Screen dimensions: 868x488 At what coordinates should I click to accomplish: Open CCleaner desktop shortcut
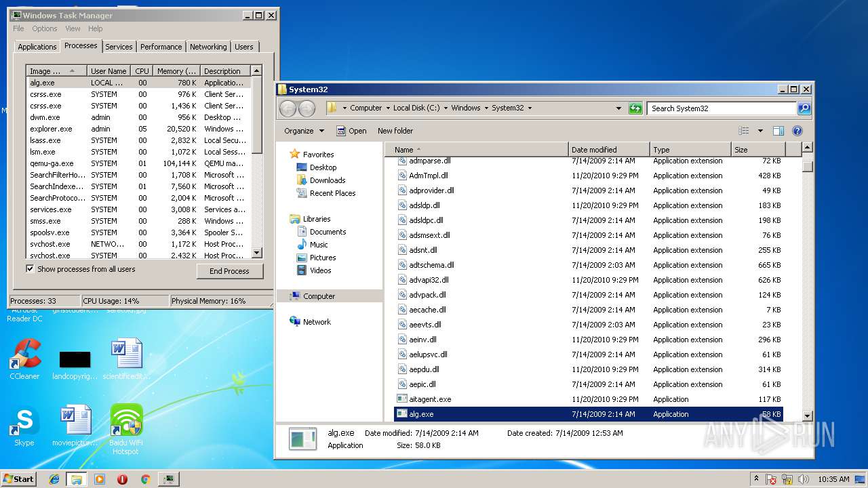click(24, 359)
